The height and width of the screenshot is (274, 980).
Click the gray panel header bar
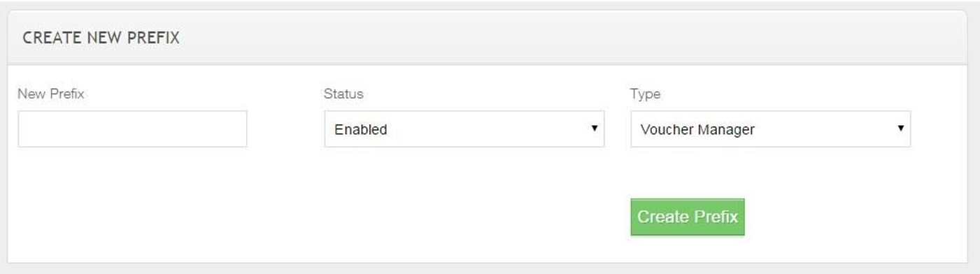(x=488, y=38)
